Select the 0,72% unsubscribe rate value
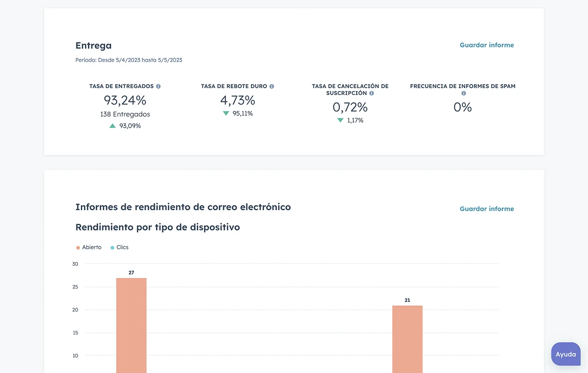This screenshot has height=373, width=588. 350,107
